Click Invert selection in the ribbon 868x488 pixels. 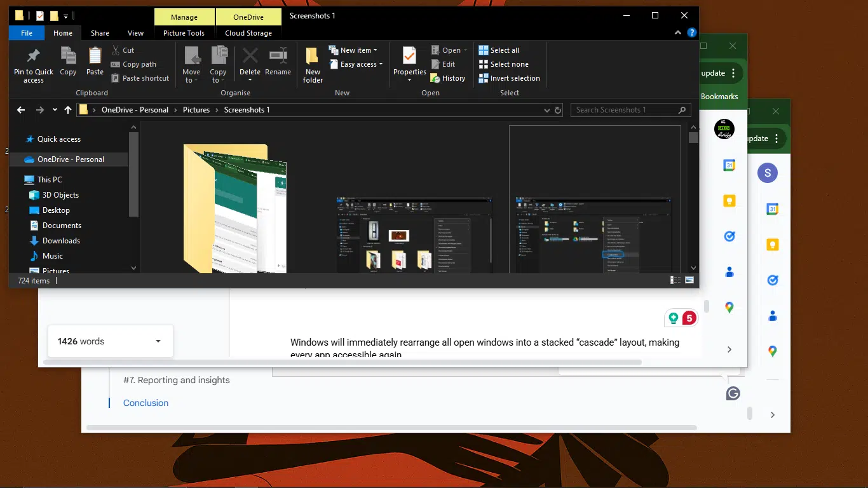point(509,78)
